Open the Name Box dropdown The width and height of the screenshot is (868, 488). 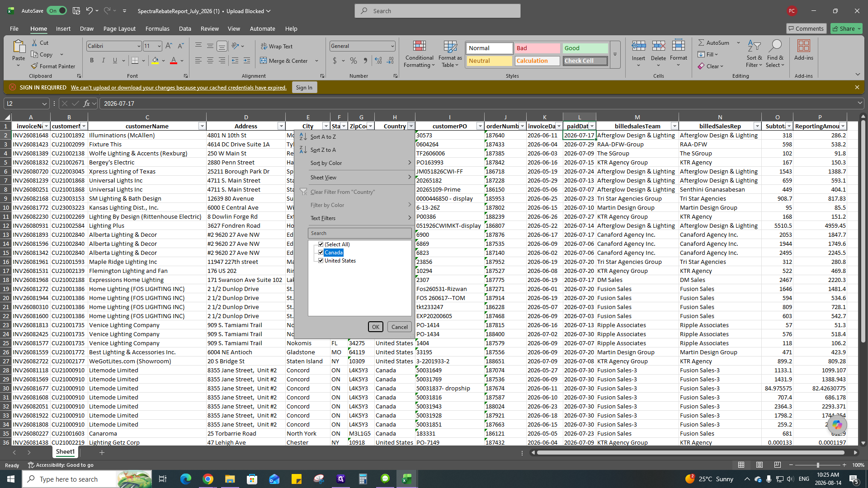44,104
